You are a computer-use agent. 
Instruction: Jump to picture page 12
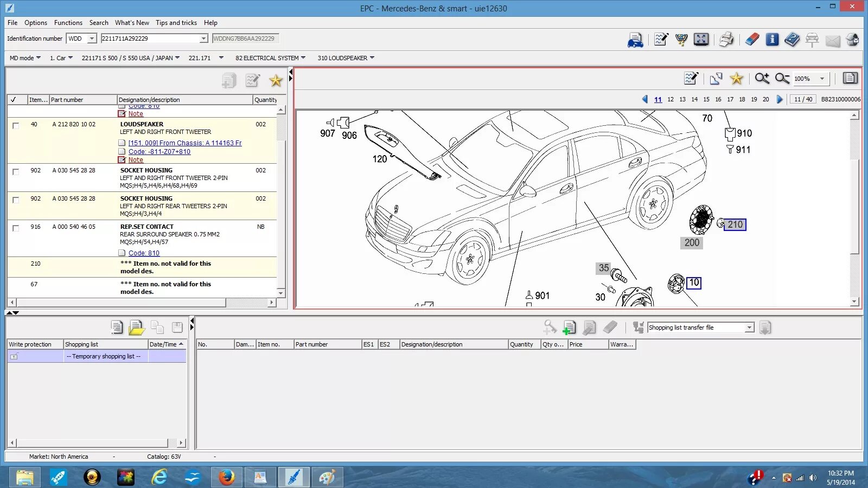671,99
